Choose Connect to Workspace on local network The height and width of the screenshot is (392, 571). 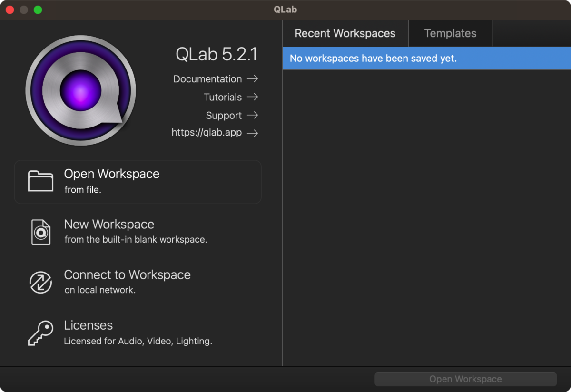[x=127, y=275]
